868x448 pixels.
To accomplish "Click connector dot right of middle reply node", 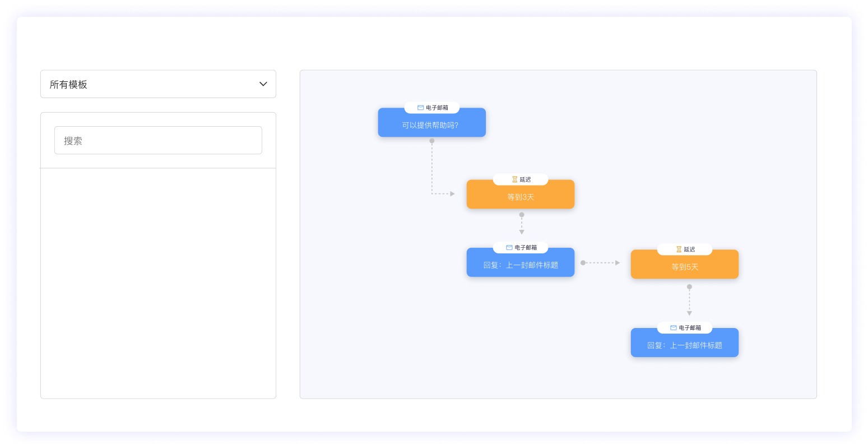I will [x=583, y=262].
